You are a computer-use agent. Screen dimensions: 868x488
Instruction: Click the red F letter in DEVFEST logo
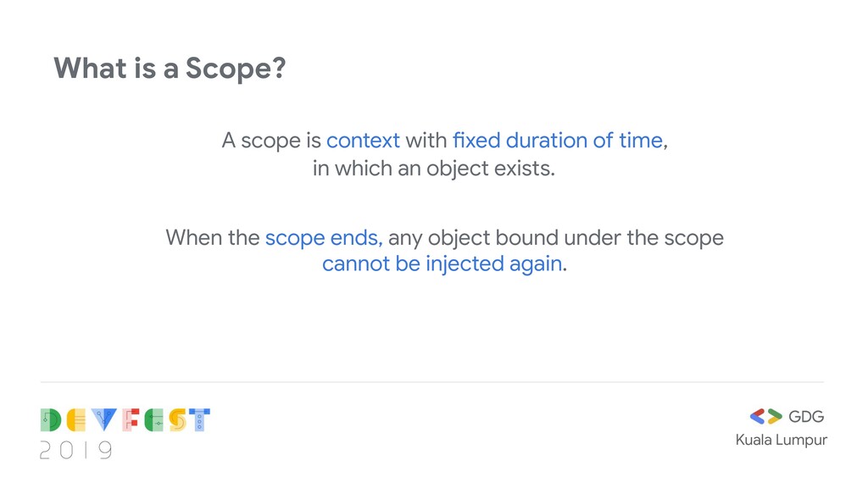click(x=131, y=420)
